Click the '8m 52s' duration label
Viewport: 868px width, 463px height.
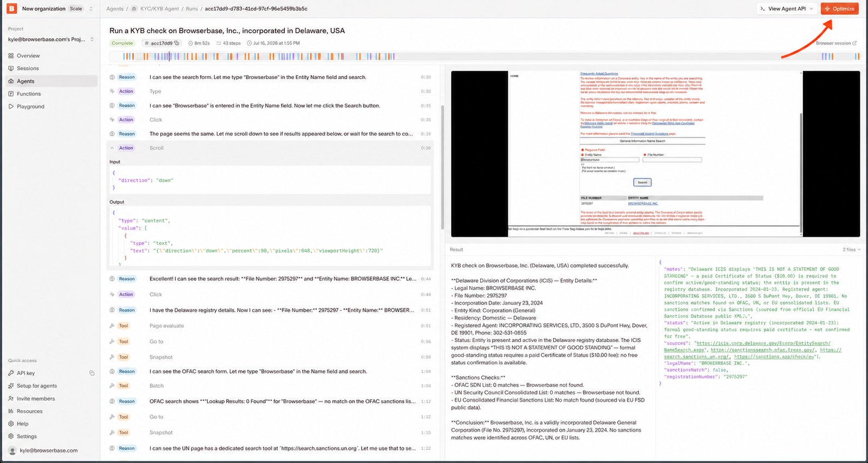199,43
